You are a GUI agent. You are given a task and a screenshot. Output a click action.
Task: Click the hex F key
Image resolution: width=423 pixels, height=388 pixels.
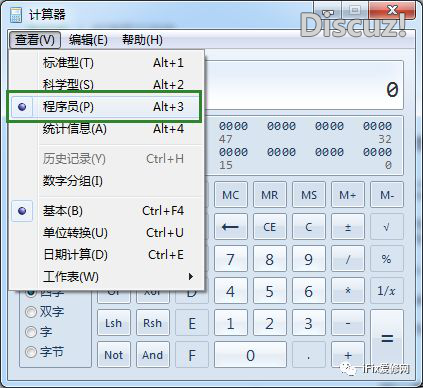click(x=192, y=355)
